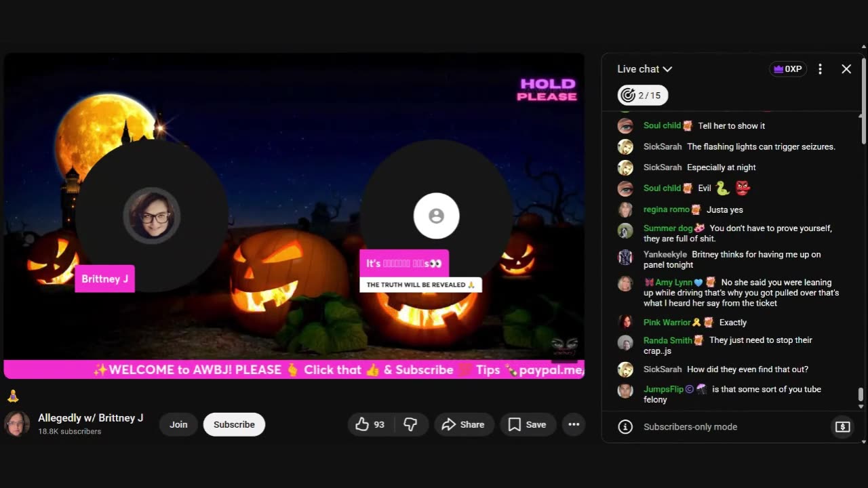Click the page scrollbar down arrow
Image resolution: width=868 pixels, height=488 pixels.
[x=863, y=442]
